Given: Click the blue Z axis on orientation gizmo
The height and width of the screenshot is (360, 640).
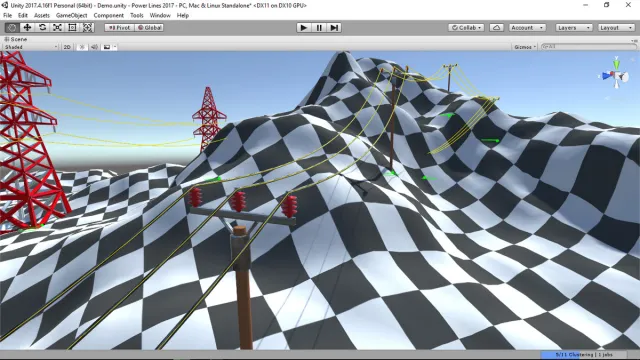Looking at the screenshot, I should point(606,76).
